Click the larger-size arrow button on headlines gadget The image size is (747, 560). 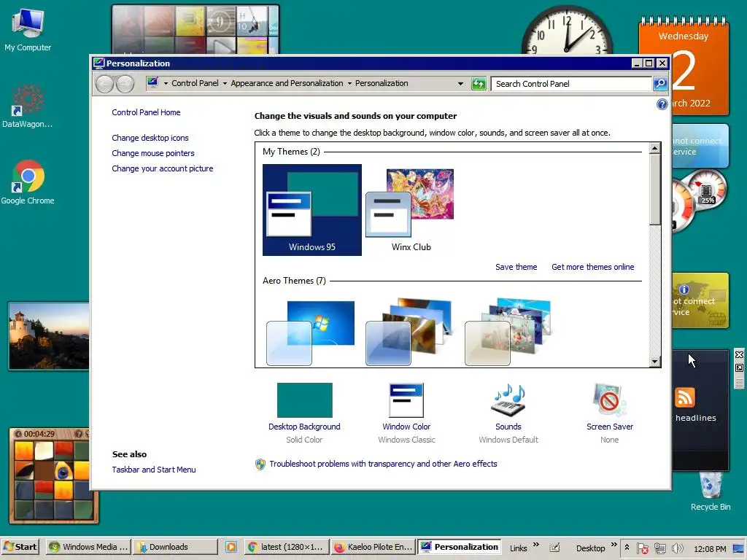click(x=740, y=368)
